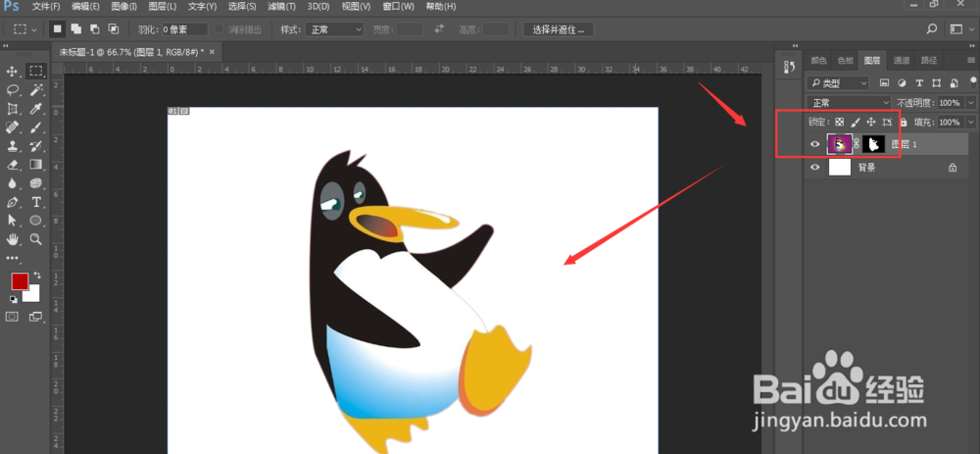Open the Edit Toolbar three-dots button
Viewport: 980px width, 454px height.
point(12,258)
